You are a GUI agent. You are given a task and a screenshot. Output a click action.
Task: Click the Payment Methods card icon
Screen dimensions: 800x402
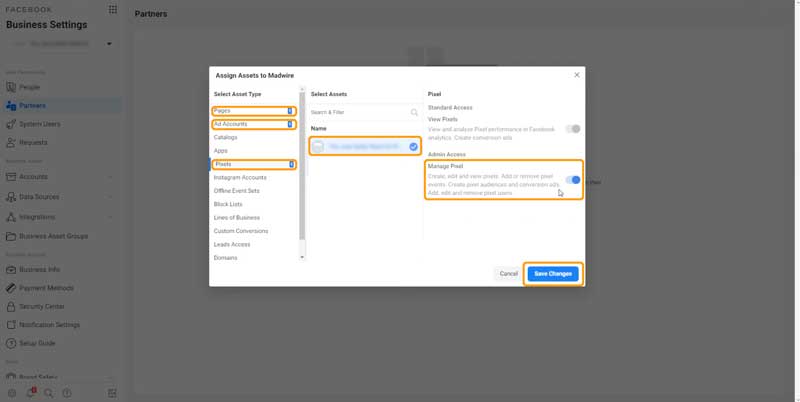(x=11, y=288)
